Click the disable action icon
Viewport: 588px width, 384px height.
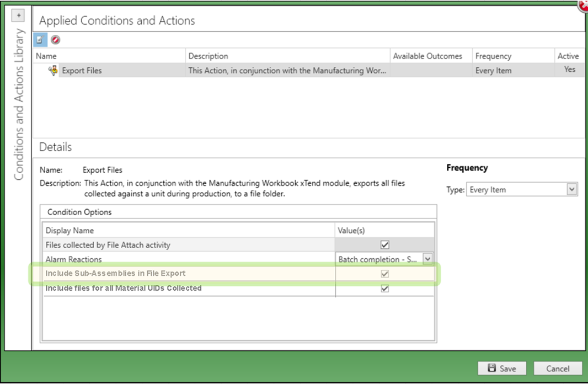[55, 39]
